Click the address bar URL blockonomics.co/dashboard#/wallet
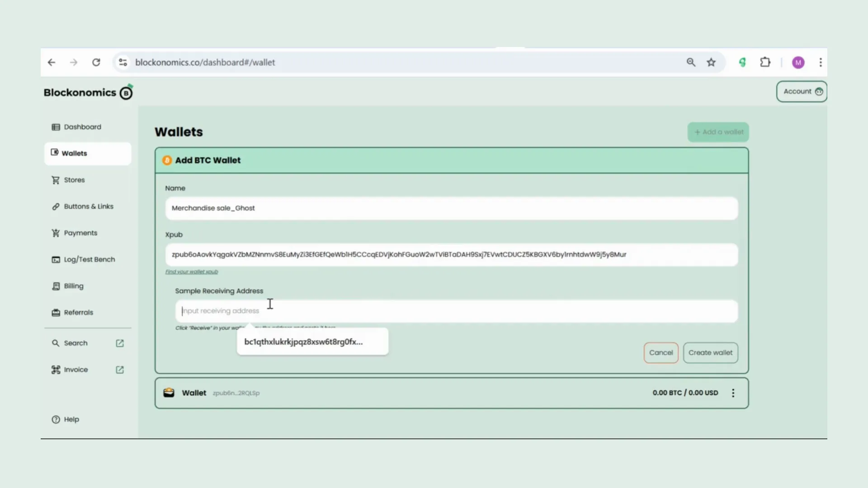This screenshot has width=868, height=488. pyautogui.click(x=205, y=62)
